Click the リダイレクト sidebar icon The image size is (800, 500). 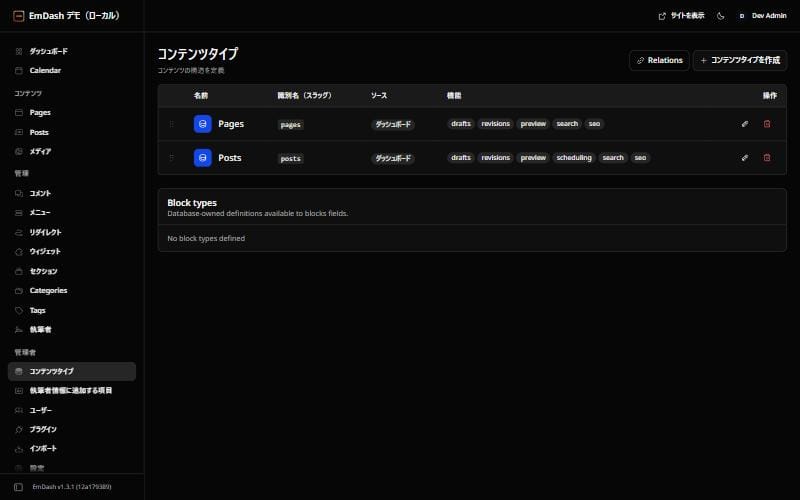[x=19, y=232]
